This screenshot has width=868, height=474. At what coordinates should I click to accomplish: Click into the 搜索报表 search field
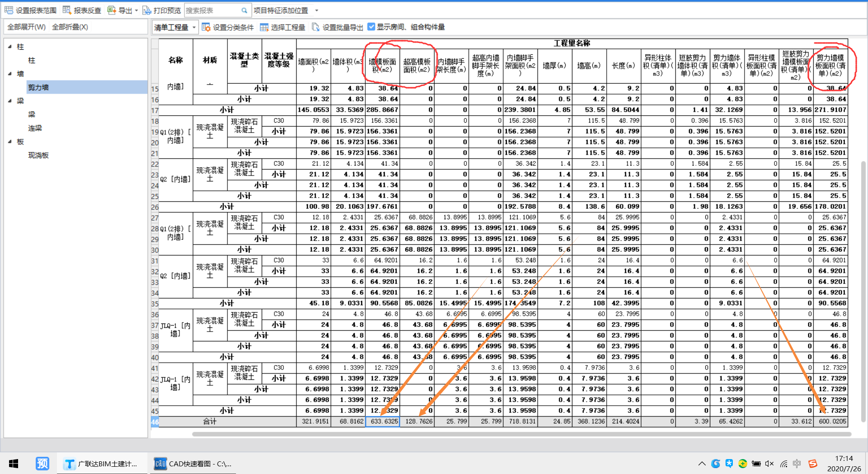tap(212, 10)
